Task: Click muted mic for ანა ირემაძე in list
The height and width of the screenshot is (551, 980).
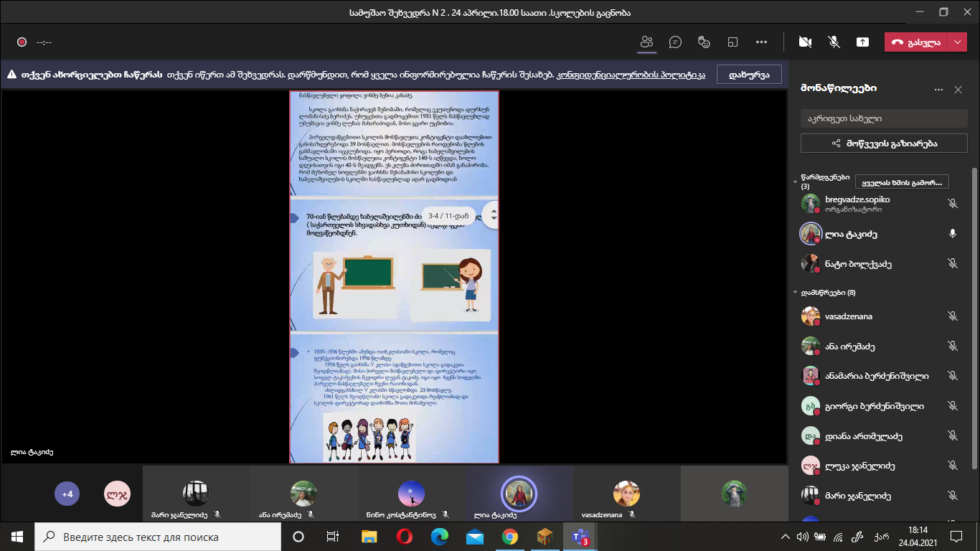Action: tap(953, 346)
